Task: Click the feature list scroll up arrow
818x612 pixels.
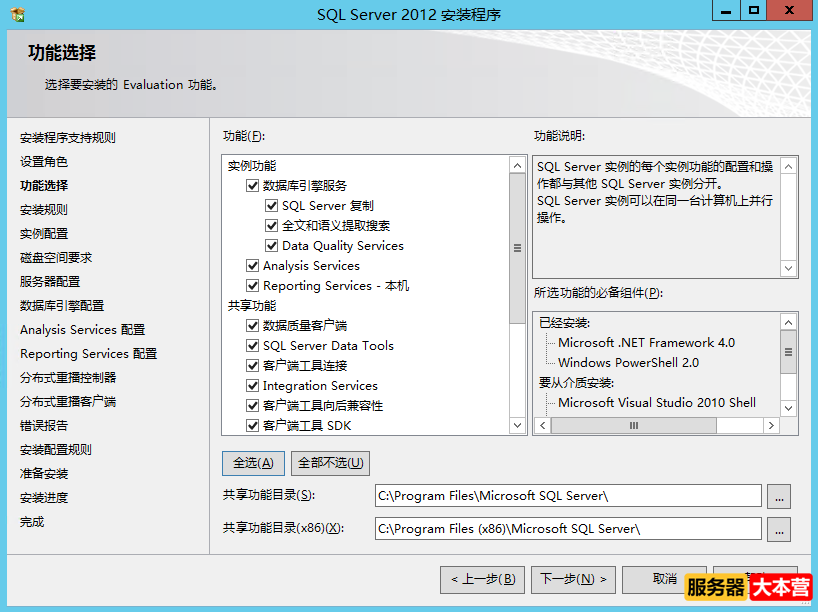Action: point(517,166)
